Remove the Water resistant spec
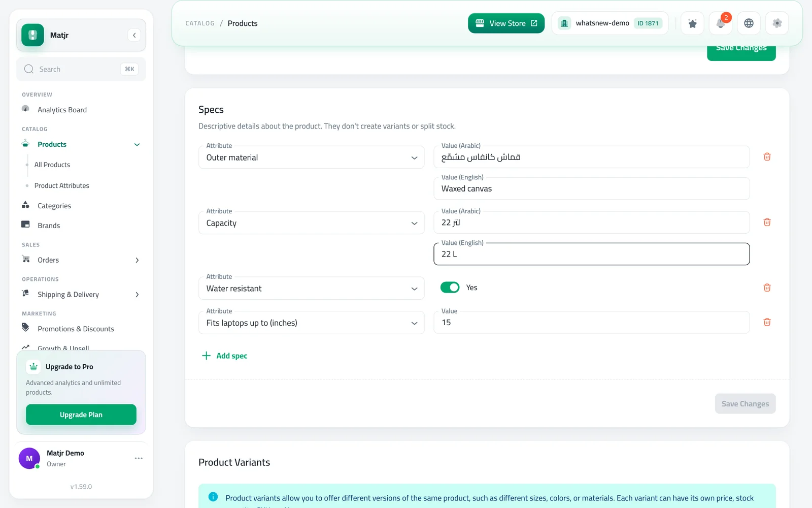The width and height of the screenshot is (812, 508). tap(767, 288)
